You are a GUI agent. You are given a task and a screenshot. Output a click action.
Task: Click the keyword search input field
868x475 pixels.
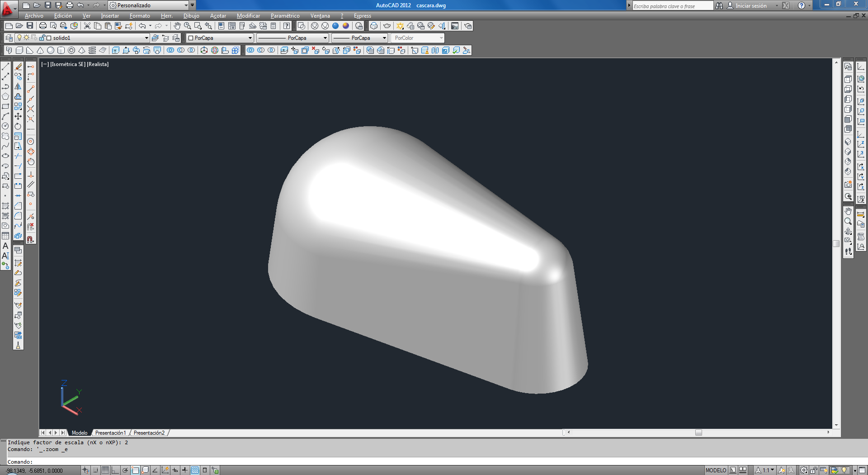coord(672,6)
